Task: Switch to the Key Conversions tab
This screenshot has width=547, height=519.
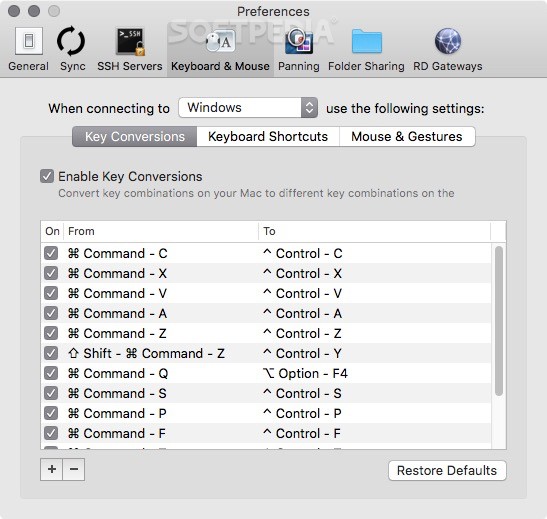Action: [135, 137]
